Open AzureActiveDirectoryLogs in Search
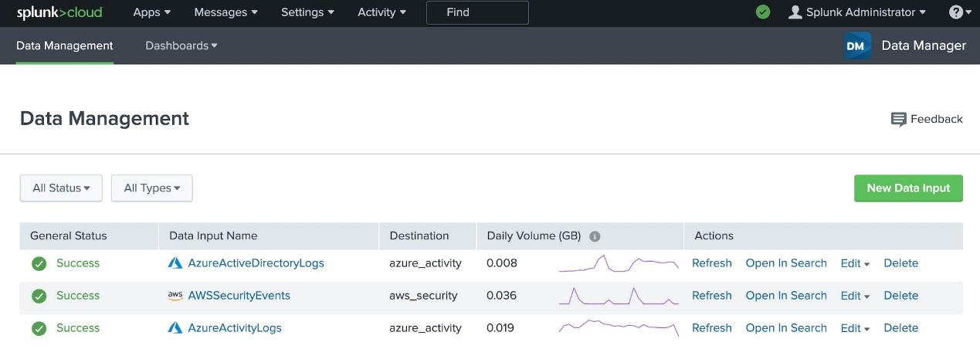The image size is (980, 359). (x=786, y=263)
